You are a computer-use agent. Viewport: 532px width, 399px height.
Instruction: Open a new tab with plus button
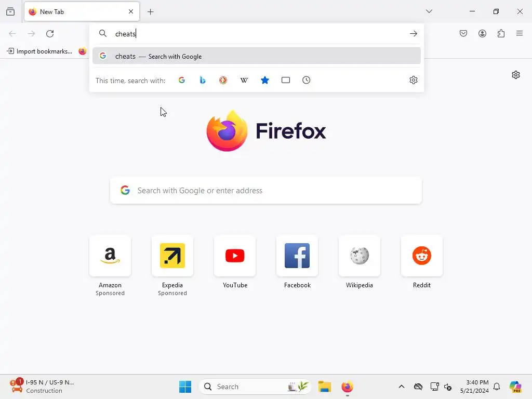pos(151,12)
